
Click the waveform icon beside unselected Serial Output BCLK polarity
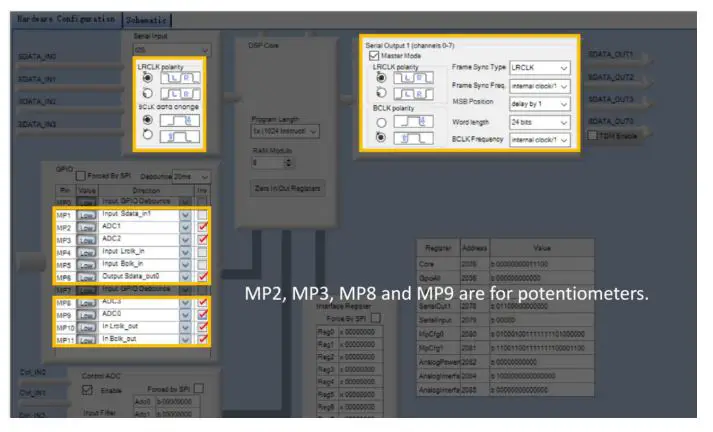pos(413,122)
